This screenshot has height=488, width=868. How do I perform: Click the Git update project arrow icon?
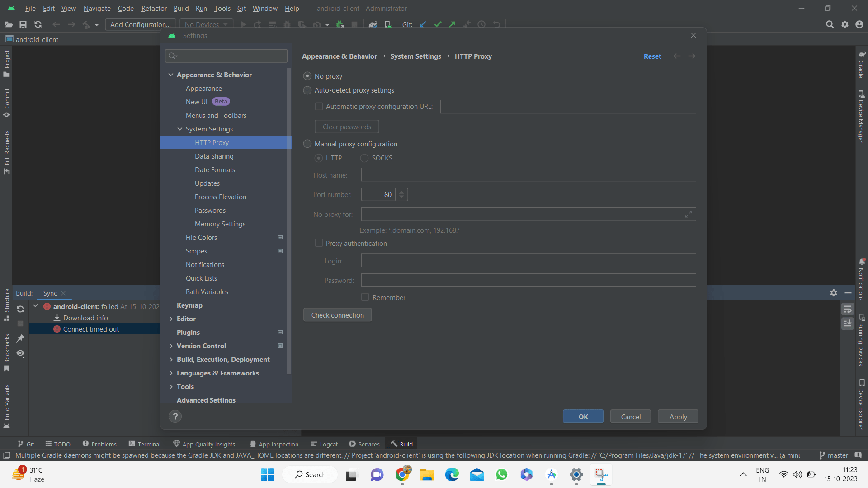[423, 24]
